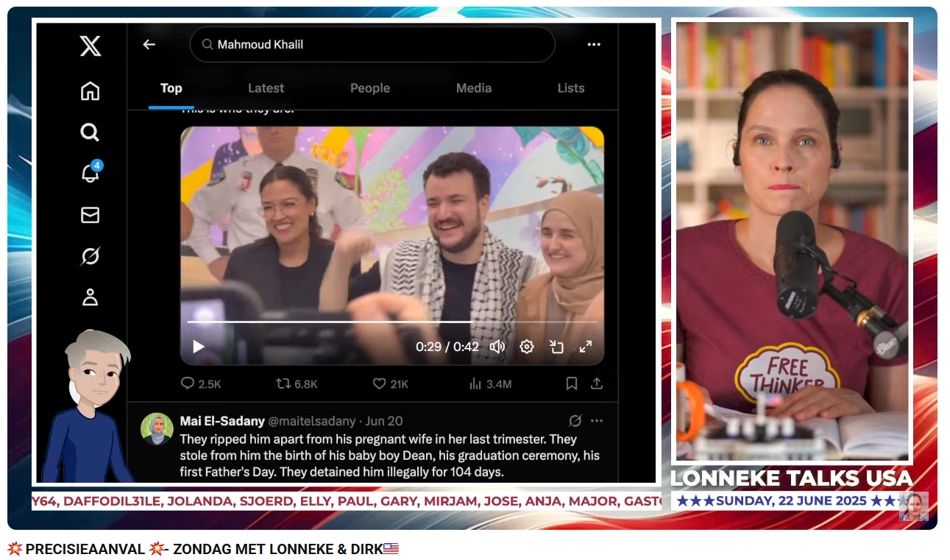Open video settings gear
The image size is (950, 560).
(527, 347)
